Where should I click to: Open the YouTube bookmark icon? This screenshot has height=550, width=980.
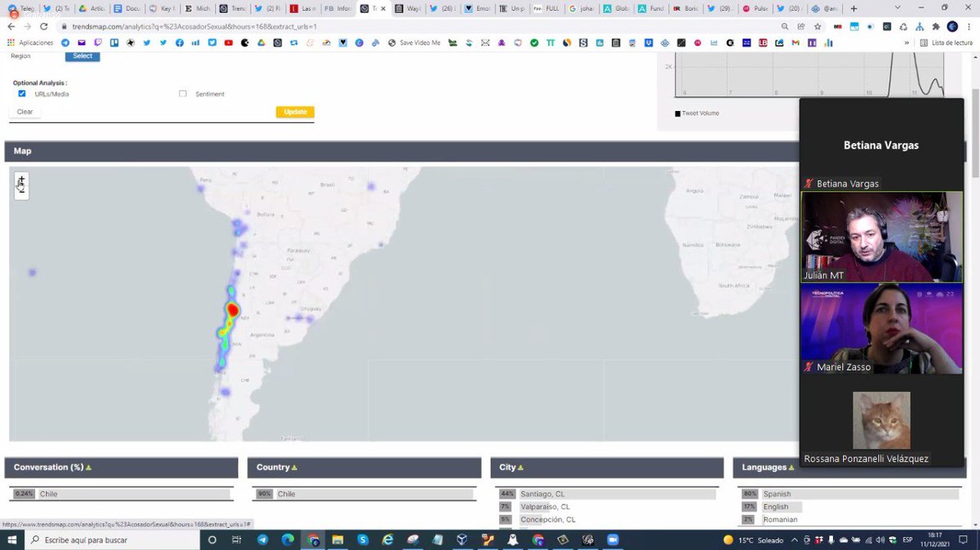pos(228,42)
